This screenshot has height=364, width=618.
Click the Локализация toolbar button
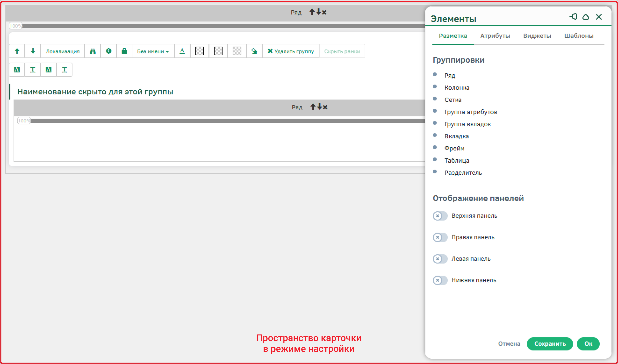tap(63, 51)
